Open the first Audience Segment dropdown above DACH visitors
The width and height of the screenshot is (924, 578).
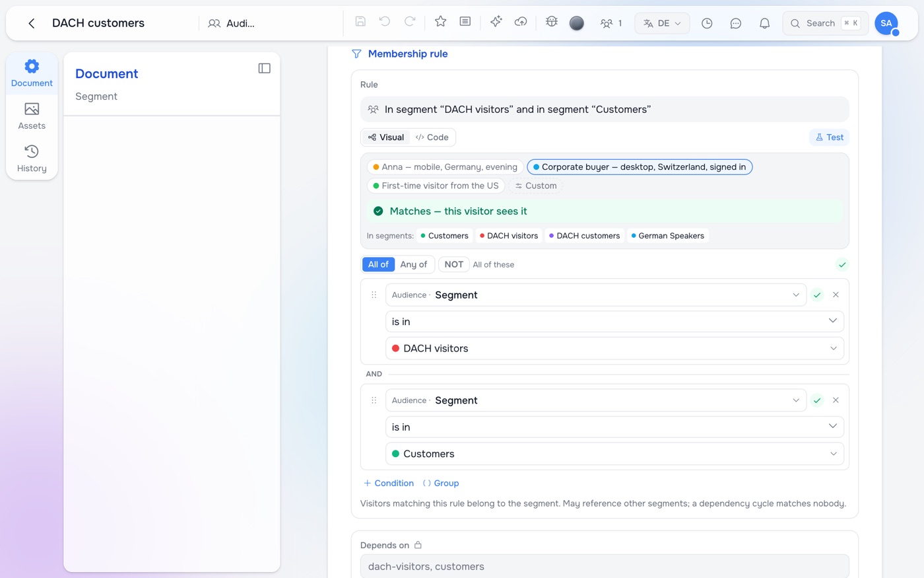coord(596,295)
